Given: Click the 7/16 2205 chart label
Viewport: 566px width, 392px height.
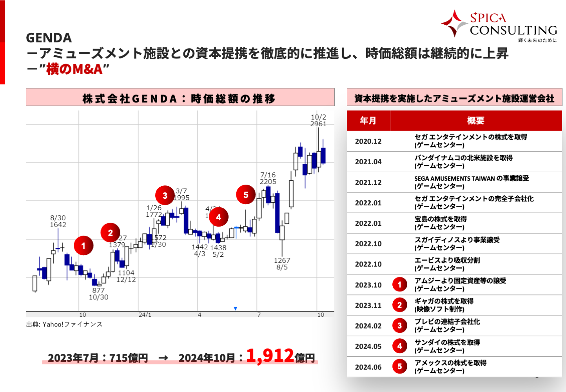Looking at the screenshot, I should [268, 178].
